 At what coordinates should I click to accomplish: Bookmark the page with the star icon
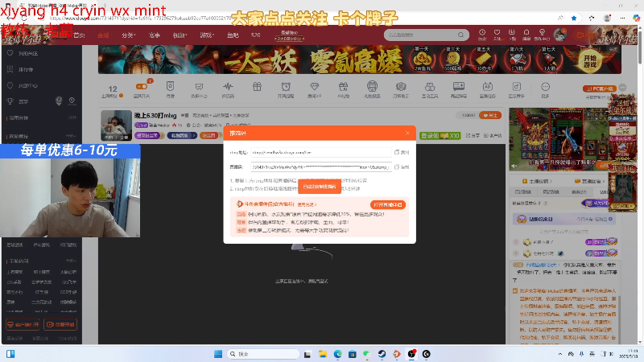(574, 18)
